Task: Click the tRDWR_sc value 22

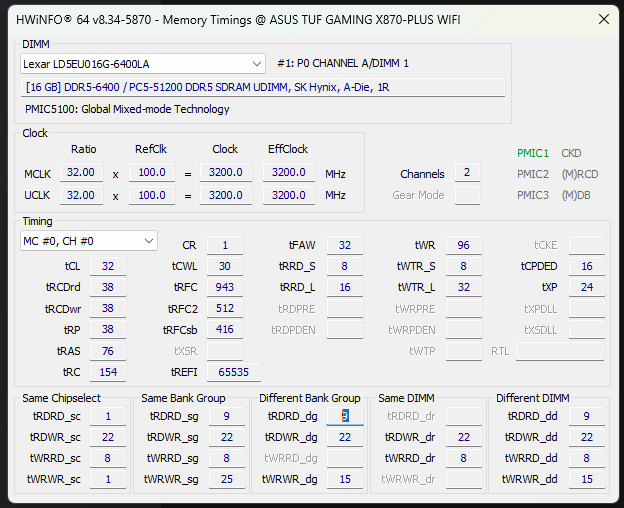Action: coord(108,437)
